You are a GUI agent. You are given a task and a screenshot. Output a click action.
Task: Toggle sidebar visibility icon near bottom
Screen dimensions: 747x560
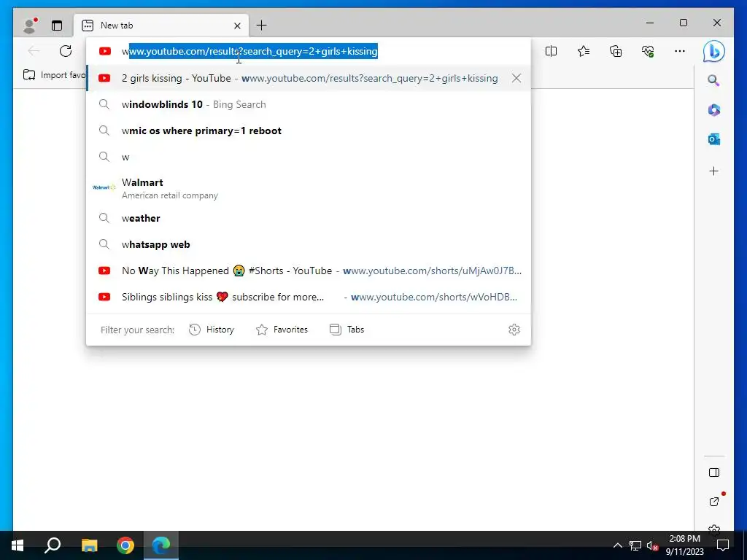pyautogui.click(x=713, y=472)
